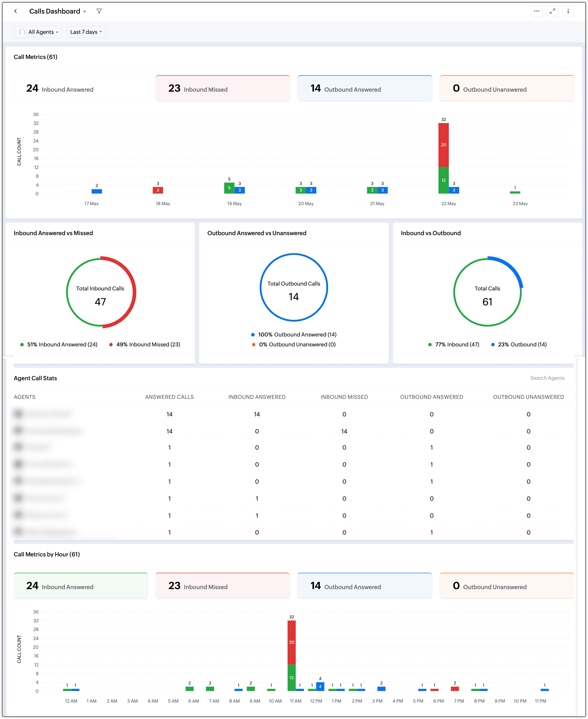Click the red 20 bar on 22 May

[x=443, y=145]
